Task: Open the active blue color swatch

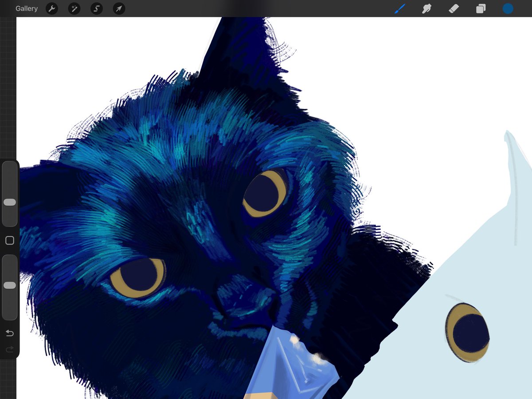Action: (x=508, y=8)
